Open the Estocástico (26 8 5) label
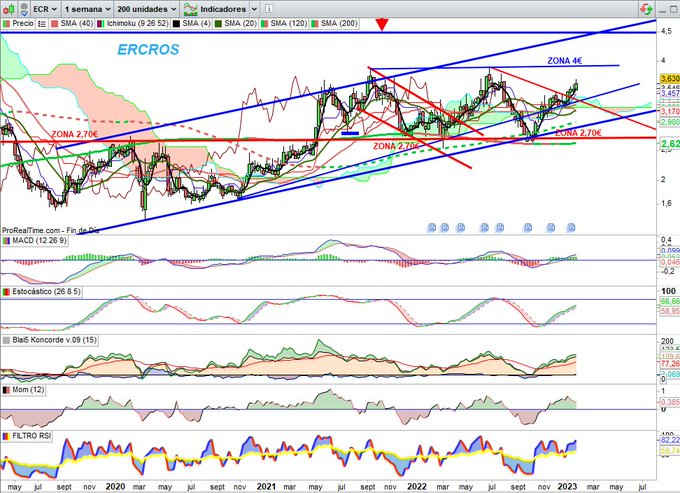 pos(46,292)
